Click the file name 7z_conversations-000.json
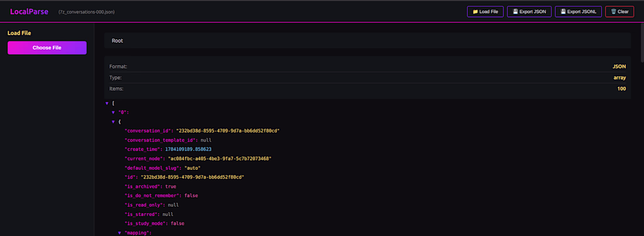 tap(87, 12)
